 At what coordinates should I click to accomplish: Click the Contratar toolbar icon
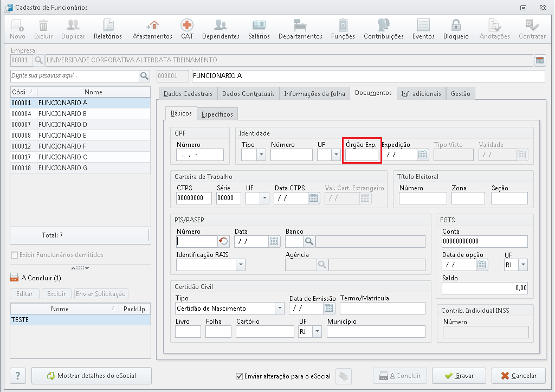tap(532, 29)
